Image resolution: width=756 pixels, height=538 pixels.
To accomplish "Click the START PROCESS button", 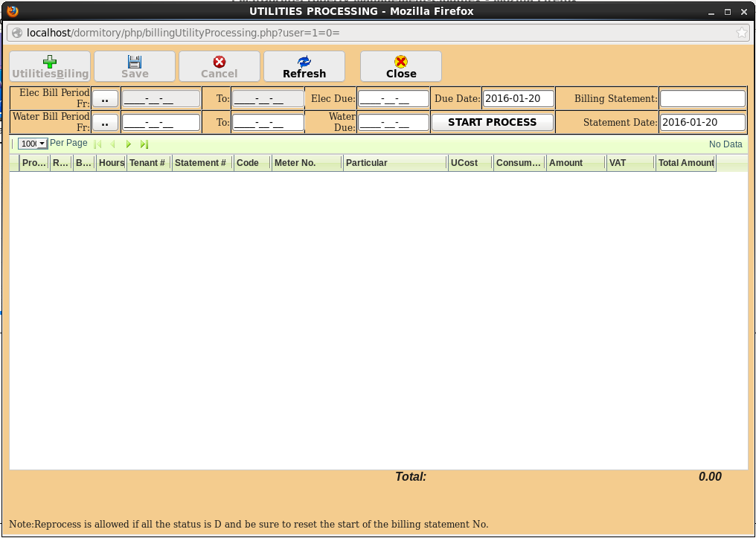I will click(492, 122).
